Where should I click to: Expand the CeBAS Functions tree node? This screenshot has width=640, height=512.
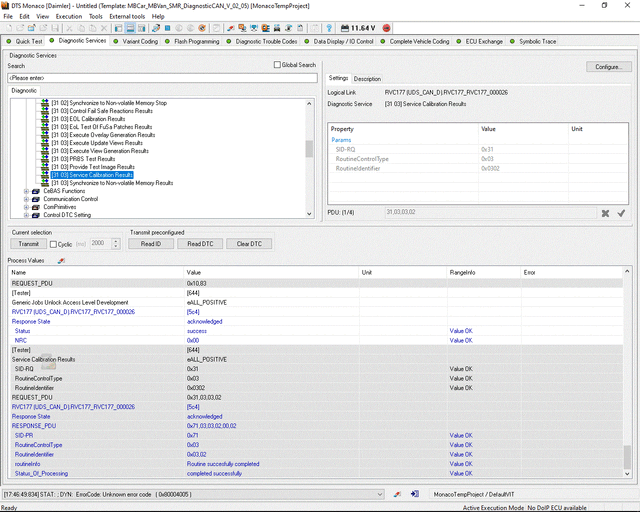(26, 191)
